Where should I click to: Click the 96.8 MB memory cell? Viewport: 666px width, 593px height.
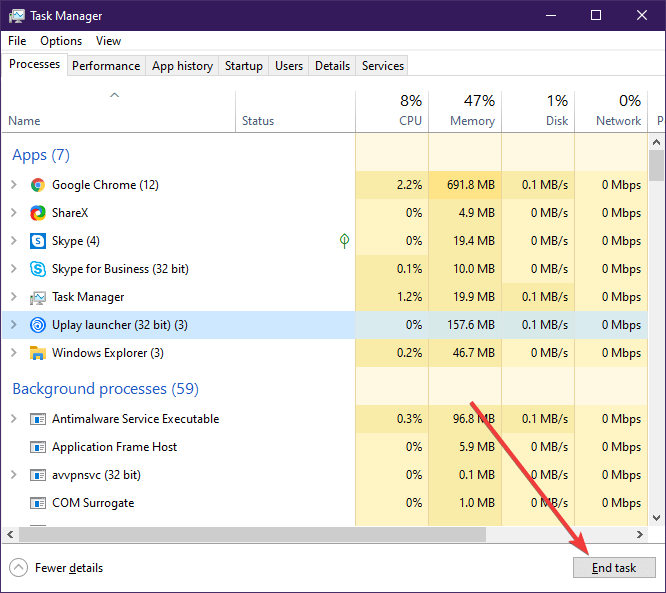point(465,419)
